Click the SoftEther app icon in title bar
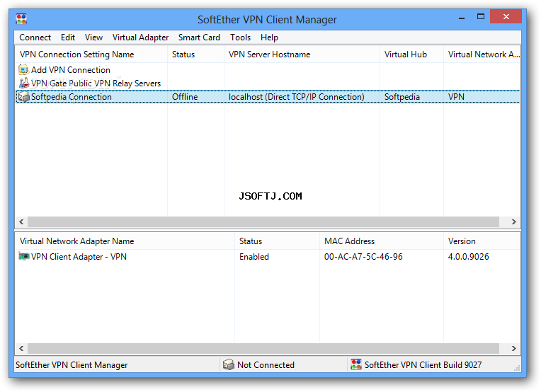 click(x=21, y=19)
